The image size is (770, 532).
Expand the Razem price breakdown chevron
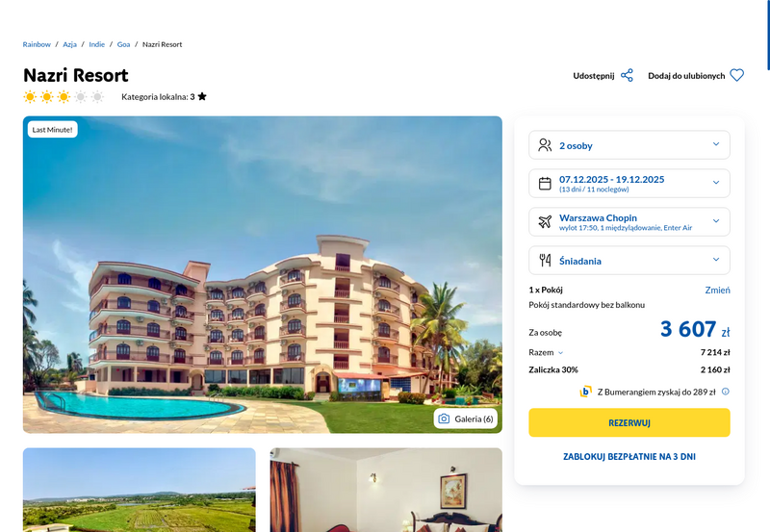tap(561, 353)
